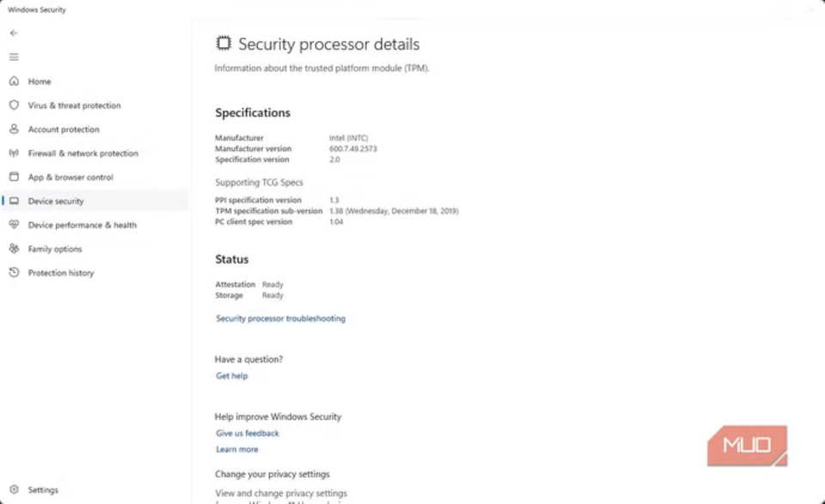Open Security processor troubleshooting link
825x504 pixels.
pos(280,319)
